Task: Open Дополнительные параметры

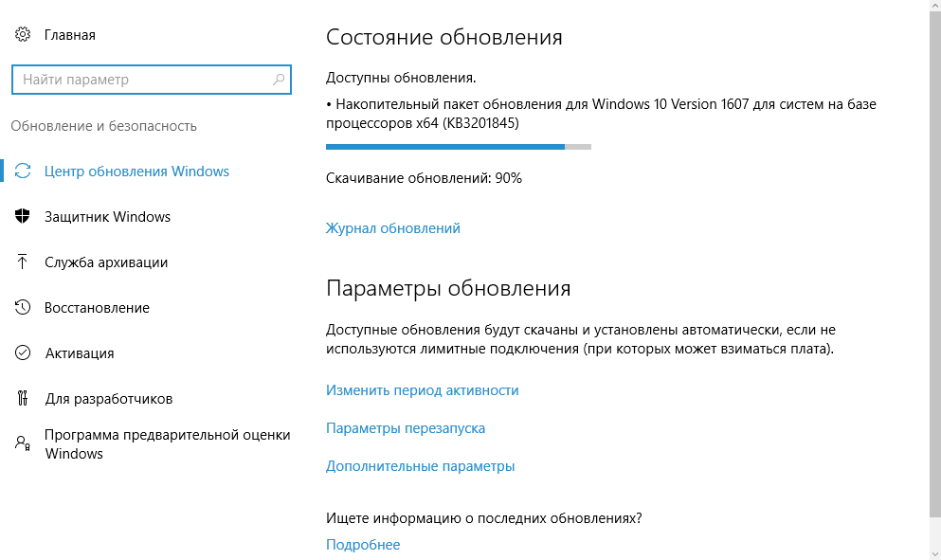Action: [x=421, y=466]
